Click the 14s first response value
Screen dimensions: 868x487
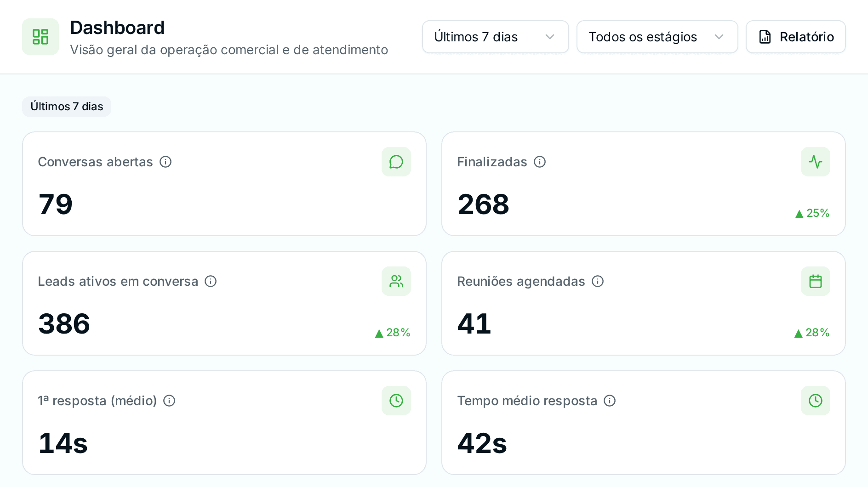(63, 443)
